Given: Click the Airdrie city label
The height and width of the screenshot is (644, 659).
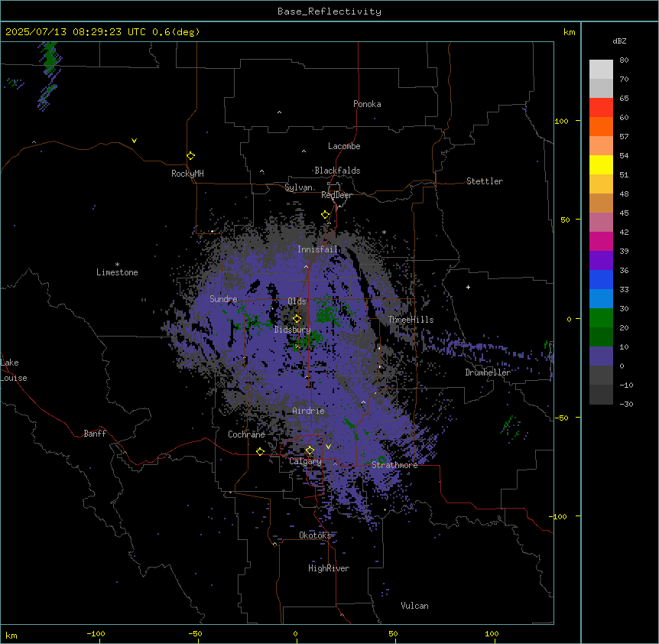Looking at the screenshot, I should [x=309, y=411].
